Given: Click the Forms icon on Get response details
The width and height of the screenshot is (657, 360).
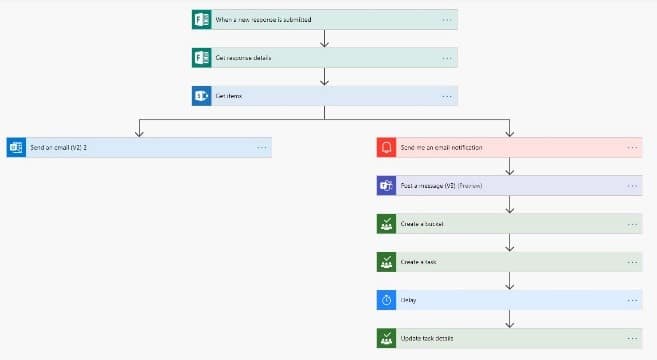Looking at the screenshot, I should [202, 58].
